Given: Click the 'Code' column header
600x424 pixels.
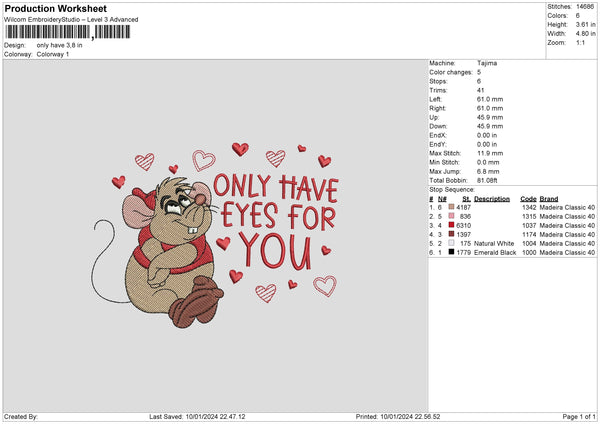Looking at the screenshot, I should pos(528,199).
